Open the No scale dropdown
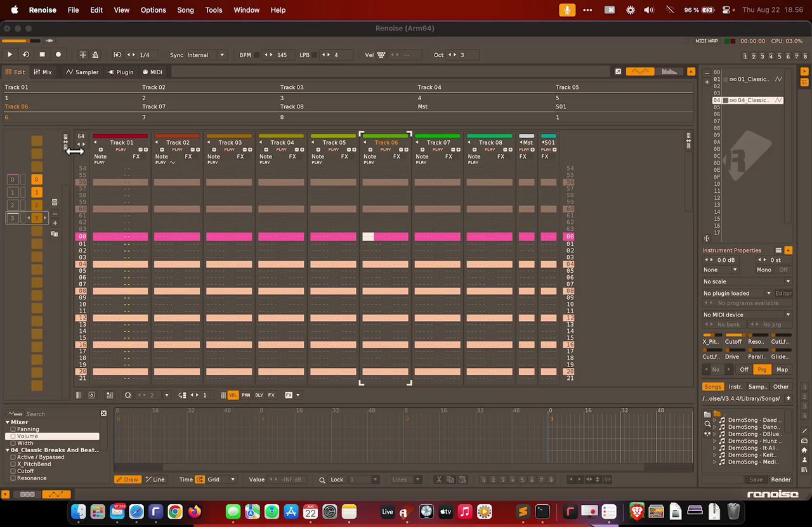Screen dimensions: 812x527 click(x=747, y=282)
